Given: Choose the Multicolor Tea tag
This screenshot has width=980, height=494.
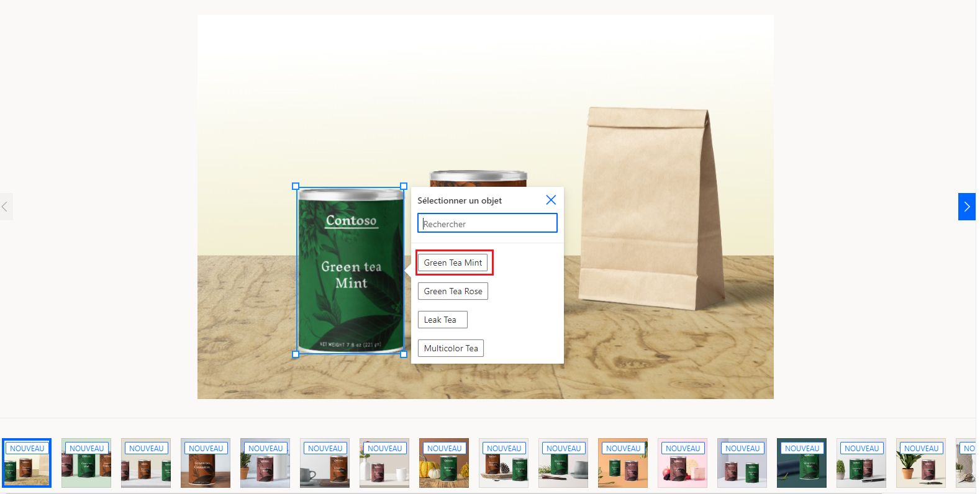Looking at the screenshot, I should [x=451, y=348].
